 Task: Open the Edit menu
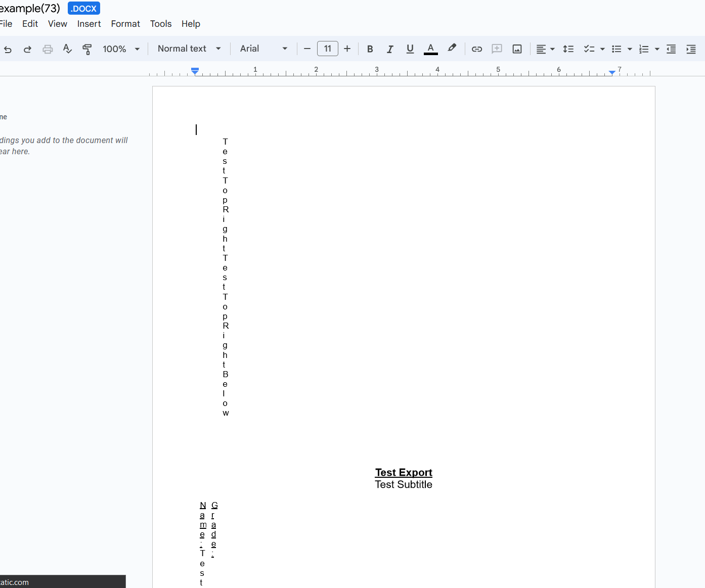pyautogui.click(x=30, y=24)
